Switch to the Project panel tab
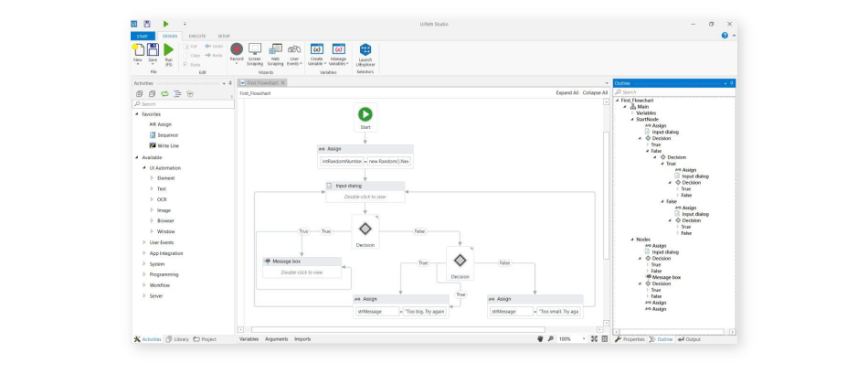868x374 pixels. [205, 339]
